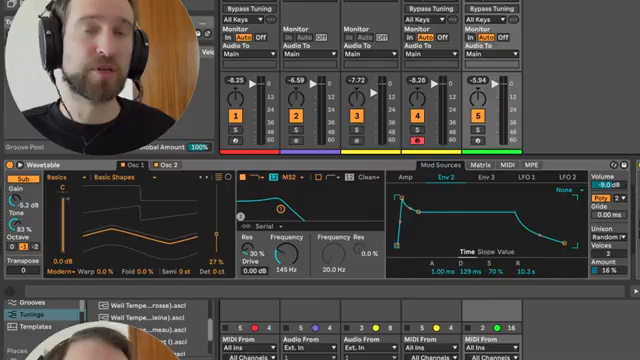Screen dimensions: 640x360
Task: Click the ellipsis button beside track 1 All Keys
Action: 271,20
